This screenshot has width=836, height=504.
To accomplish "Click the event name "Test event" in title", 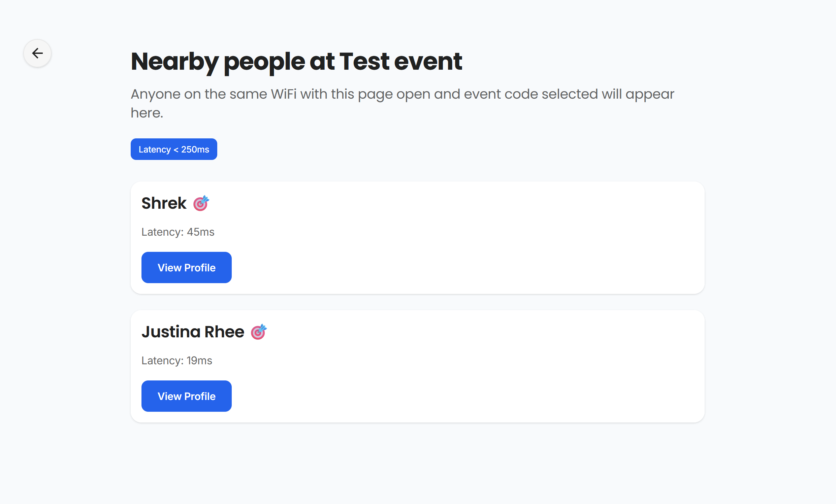I will [x=401, y=62].
